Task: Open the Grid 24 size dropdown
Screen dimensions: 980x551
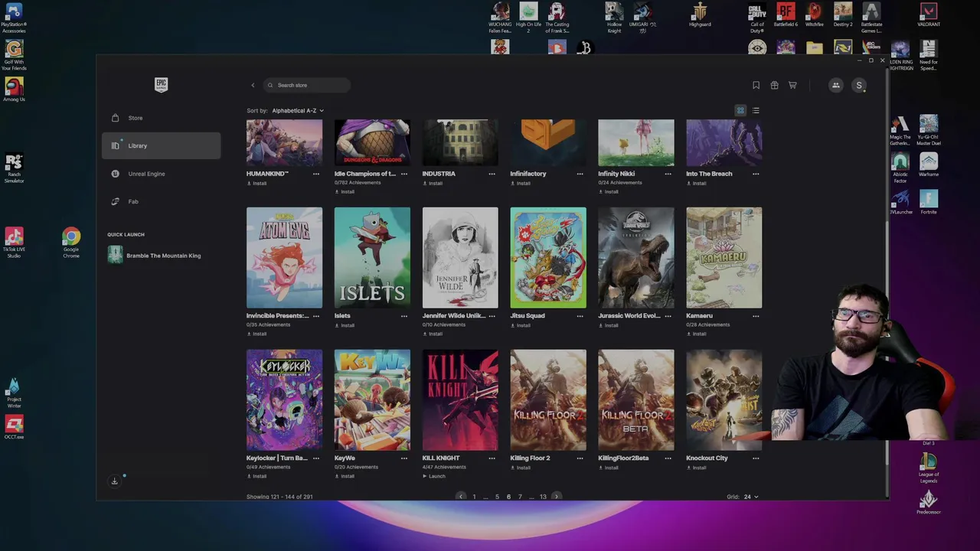Action: [750, 497]
